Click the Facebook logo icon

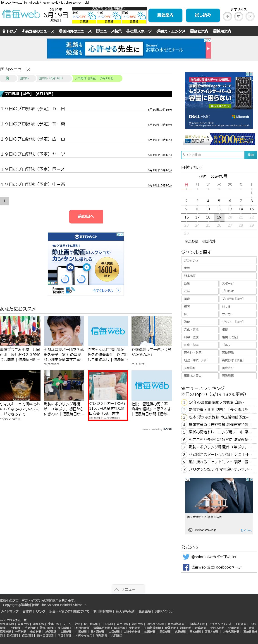tap(186, 567)
